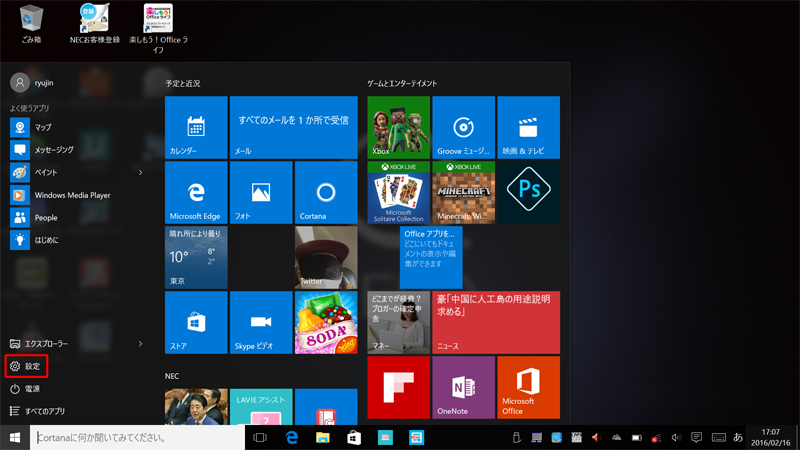Click the Cortana search box
The image size is (800, 450).
pyautogui.click(x=137, y=438)
